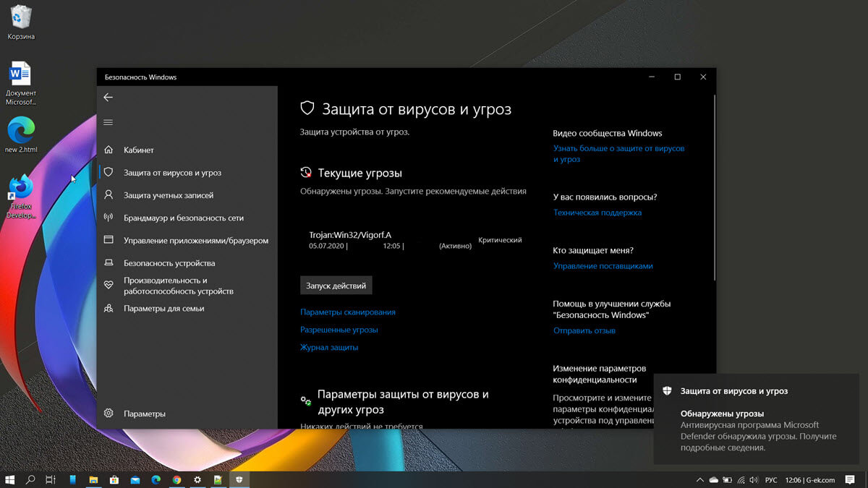Open Журнал защиты link

[x=329, y=348]
